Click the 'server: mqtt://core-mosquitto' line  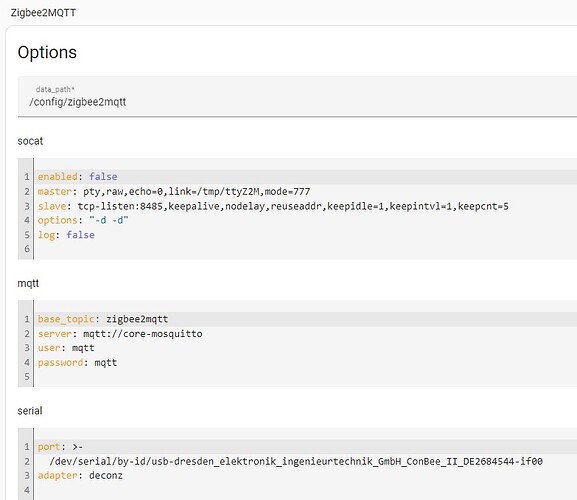tap(120, 334)
